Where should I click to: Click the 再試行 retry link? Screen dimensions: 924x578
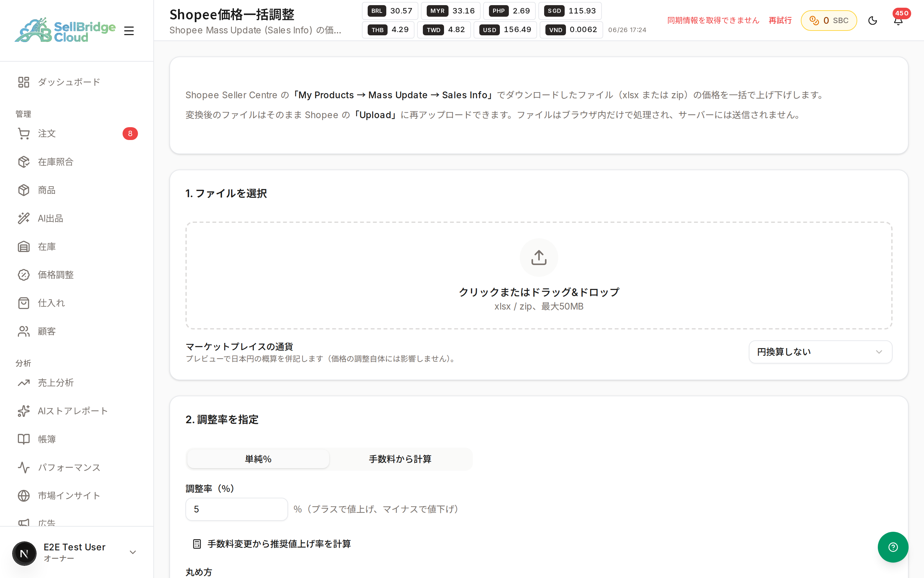pos(780,21)
